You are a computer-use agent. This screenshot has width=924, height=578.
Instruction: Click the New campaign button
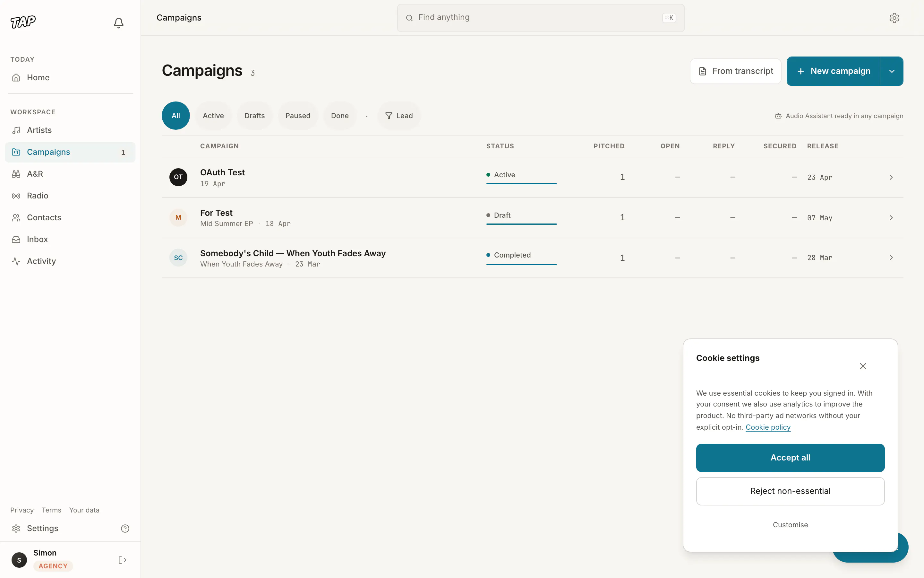point(834,72)
